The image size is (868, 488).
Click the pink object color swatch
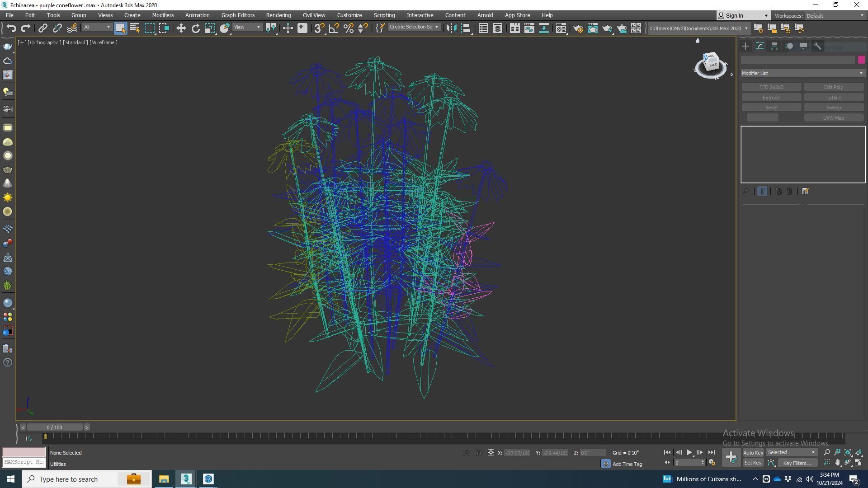point(861,60)
